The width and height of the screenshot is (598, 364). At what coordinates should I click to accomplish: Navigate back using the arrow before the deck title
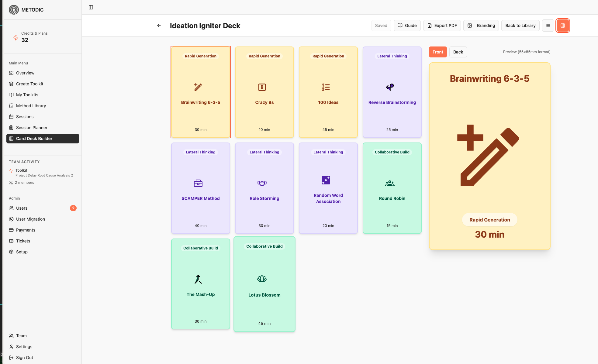(x=159, y=26)
